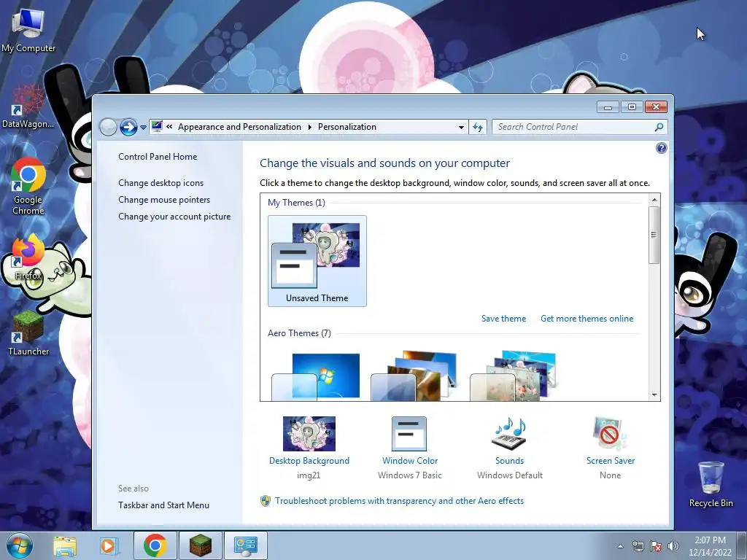Image resolution: width=747 pixels, height=560 pixels.
Task: Click Get more themes online
Action: click(587, 319)
